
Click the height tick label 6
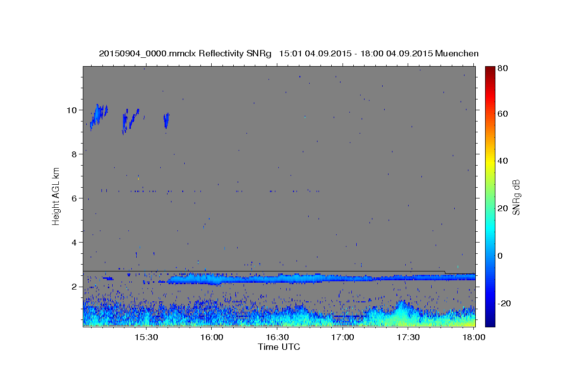tap(74, 198)
